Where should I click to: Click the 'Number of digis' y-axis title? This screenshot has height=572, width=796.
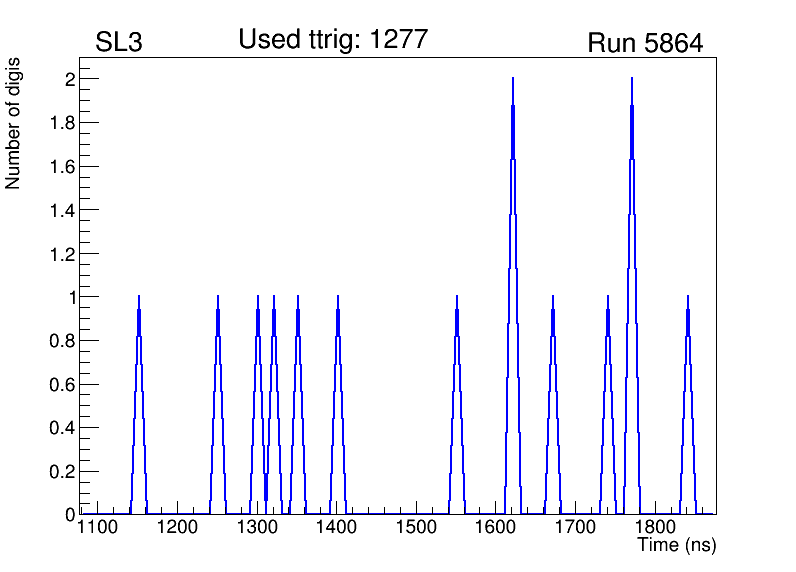point(14,124)
